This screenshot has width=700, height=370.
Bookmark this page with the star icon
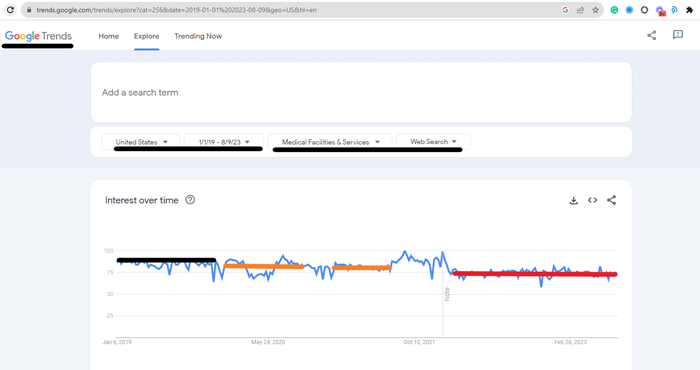[595, 10]
